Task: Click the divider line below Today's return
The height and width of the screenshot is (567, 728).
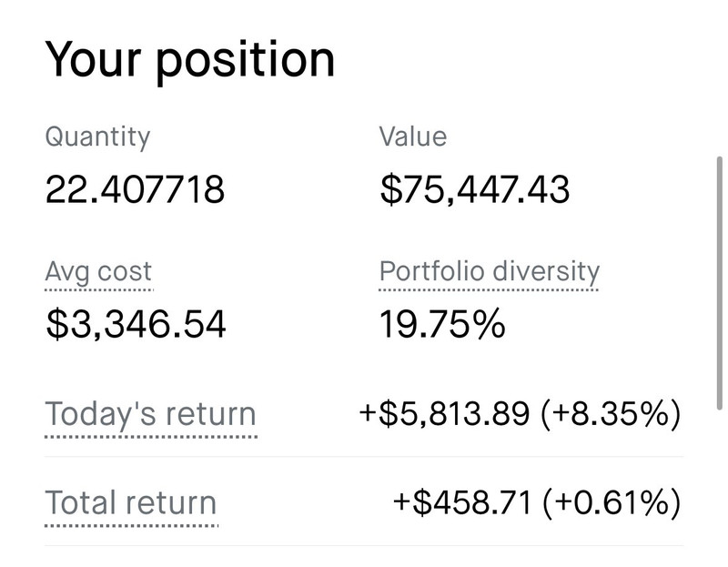Action: (x=364, y=457)
